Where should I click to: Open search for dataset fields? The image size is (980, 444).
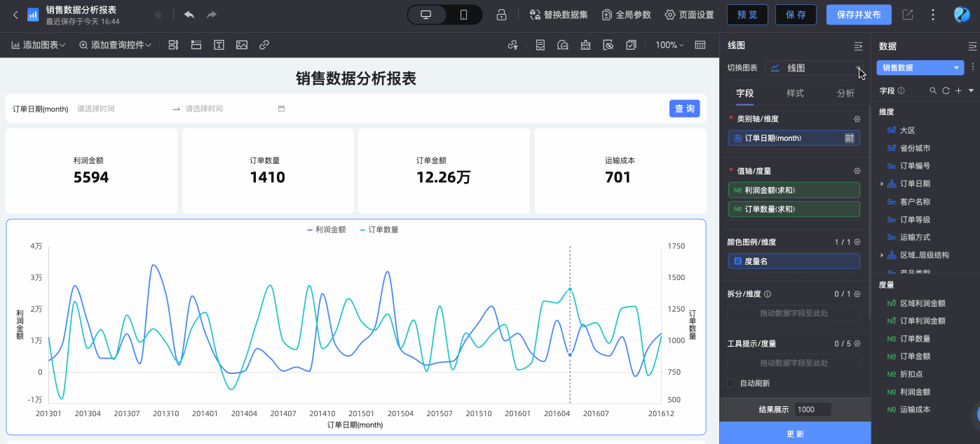pyautogui.click(x=933, y=91)
